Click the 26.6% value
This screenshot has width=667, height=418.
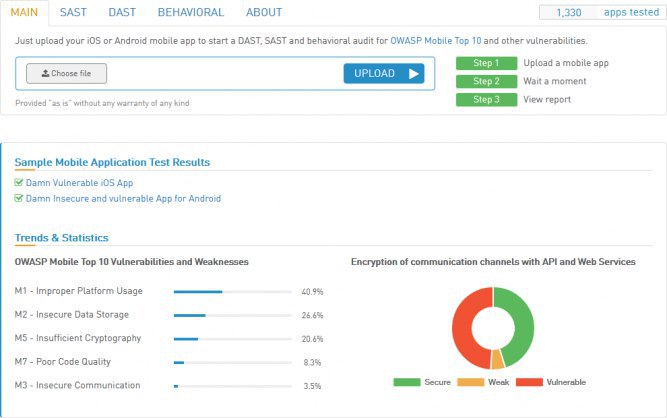click(312, 316)
